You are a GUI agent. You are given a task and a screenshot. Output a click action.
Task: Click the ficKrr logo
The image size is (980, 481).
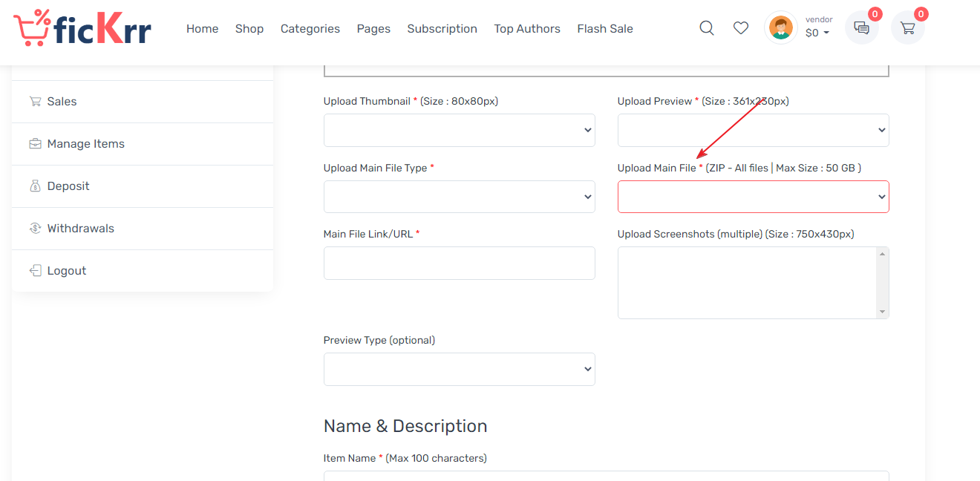[x=82, y=28]
